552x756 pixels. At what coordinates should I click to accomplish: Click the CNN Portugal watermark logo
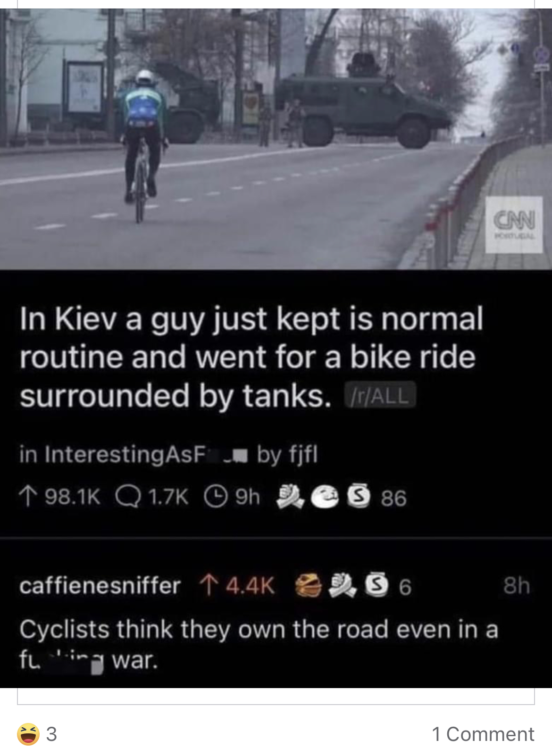(x=514, y=224)
